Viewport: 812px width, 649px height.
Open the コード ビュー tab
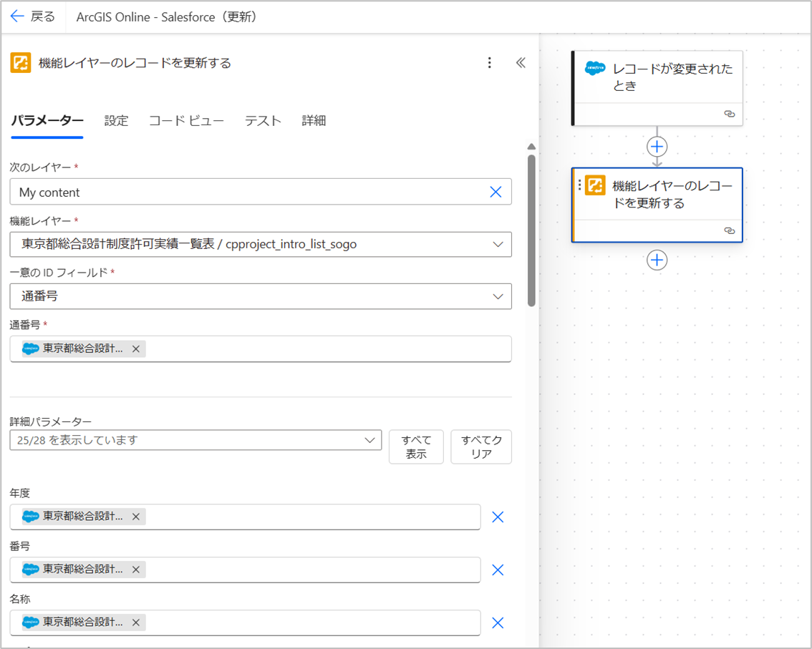(186, 121)
